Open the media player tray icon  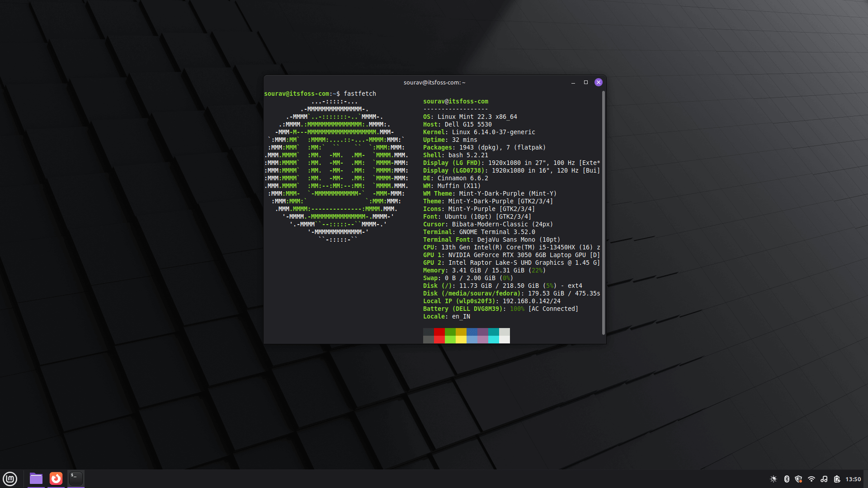pyautogui.click(x=825, y=479)
